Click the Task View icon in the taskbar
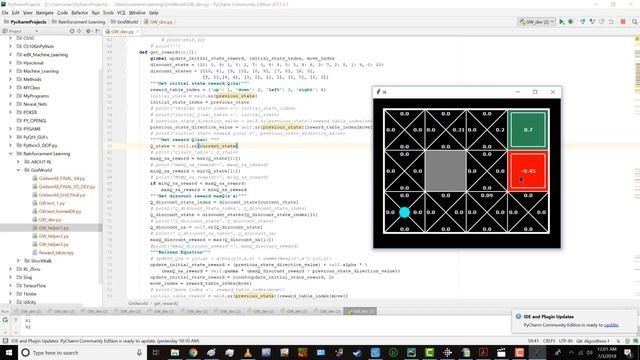 coord(156,353)
